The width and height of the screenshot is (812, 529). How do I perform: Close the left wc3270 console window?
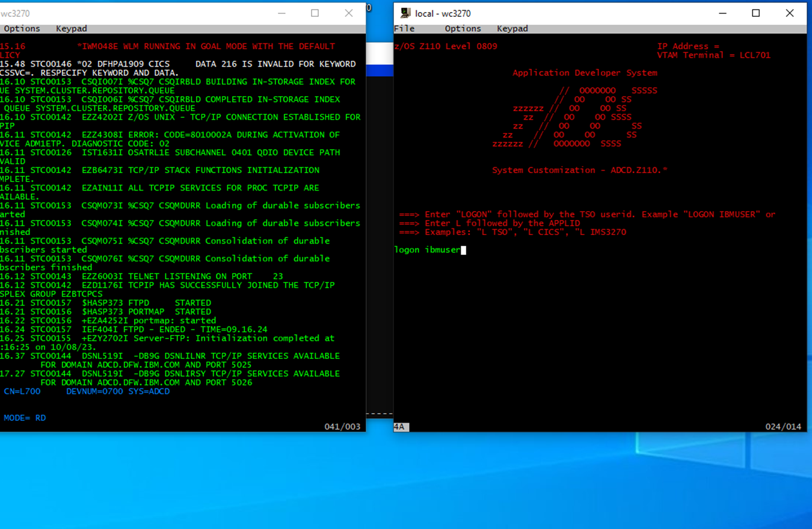click(348, 13)
